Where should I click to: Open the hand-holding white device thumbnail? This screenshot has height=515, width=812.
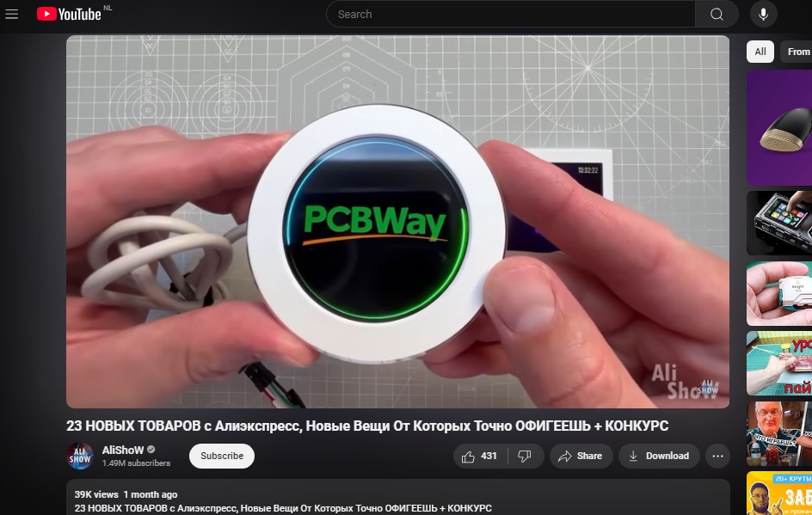[x=779, y=293]
